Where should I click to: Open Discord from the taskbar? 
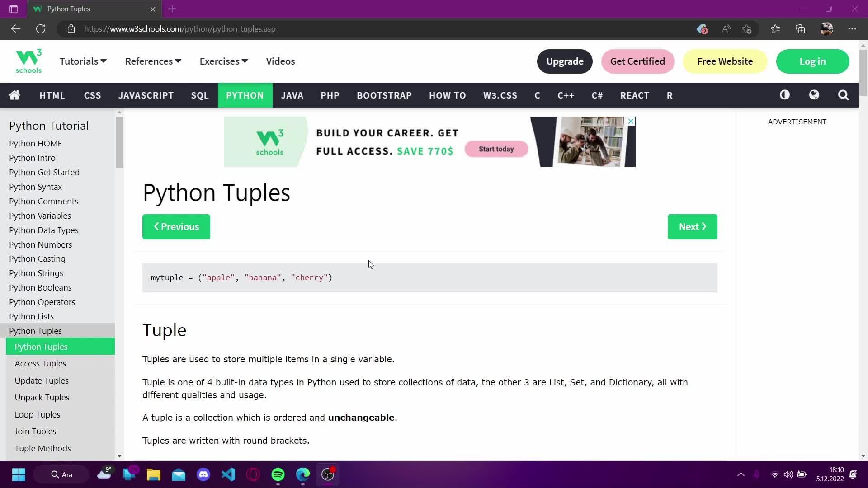(x=203, y=474)
